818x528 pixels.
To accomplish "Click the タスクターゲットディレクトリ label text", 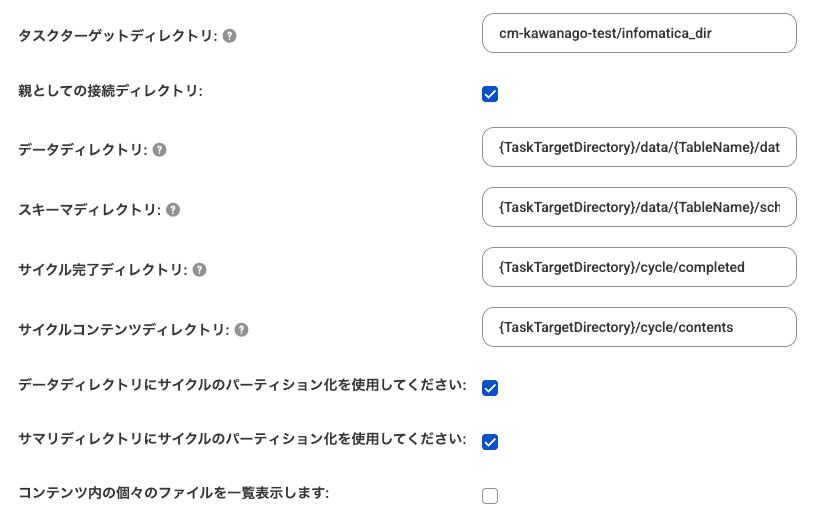I will [118, 35].
